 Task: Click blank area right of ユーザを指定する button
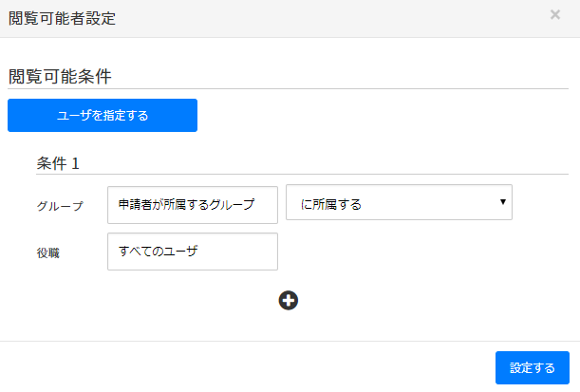[x=380, y=116]
